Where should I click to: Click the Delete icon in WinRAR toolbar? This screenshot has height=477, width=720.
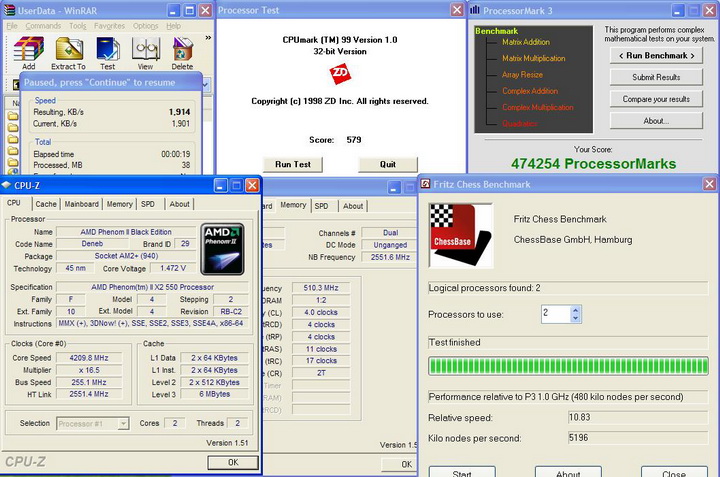(x=182, y=53)
